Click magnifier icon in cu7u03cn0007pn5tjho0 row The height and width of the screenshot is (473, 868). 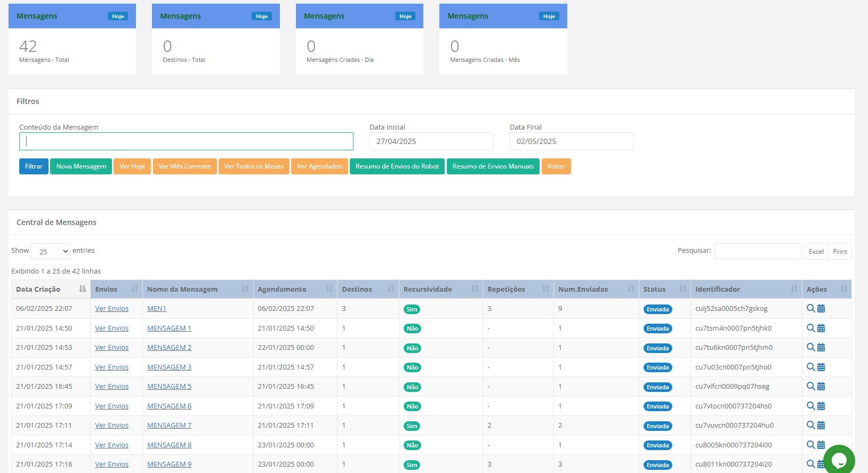click(810, 367)
